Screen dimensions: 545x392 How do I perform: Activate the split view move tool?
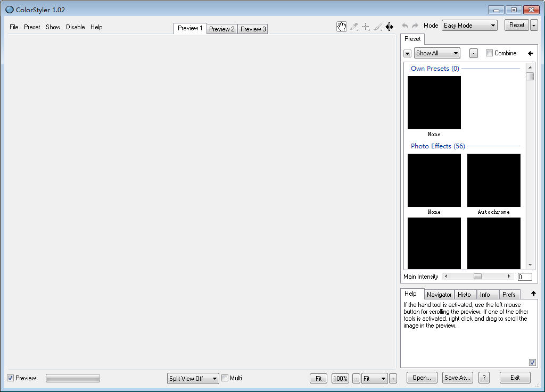point(389,27)
